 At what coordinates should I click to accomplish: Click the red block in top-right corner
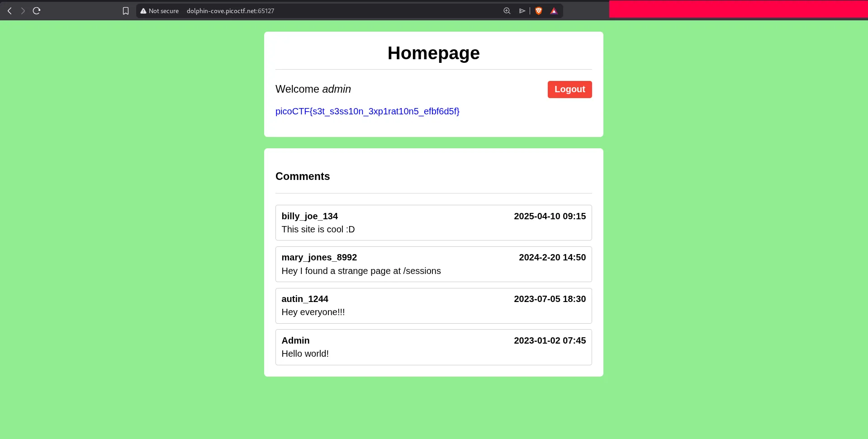pyautogui.click(x=738, y=9)
